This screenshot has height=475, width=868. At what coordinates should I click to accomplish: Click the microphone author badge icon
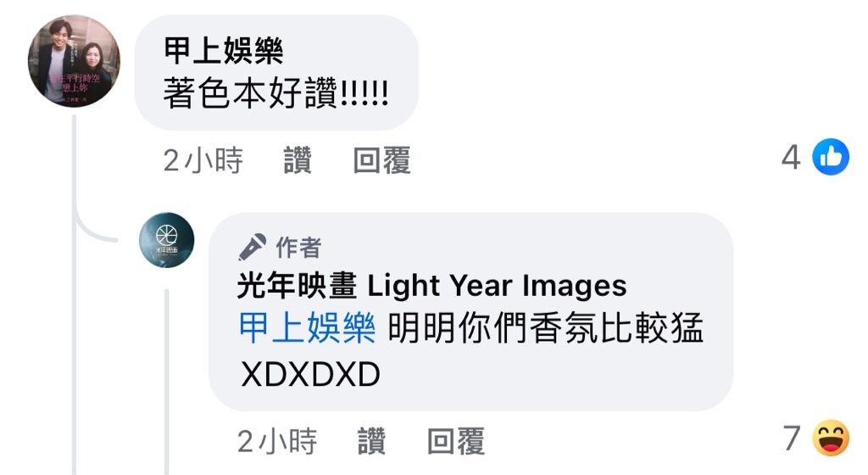tap(252, 247)
